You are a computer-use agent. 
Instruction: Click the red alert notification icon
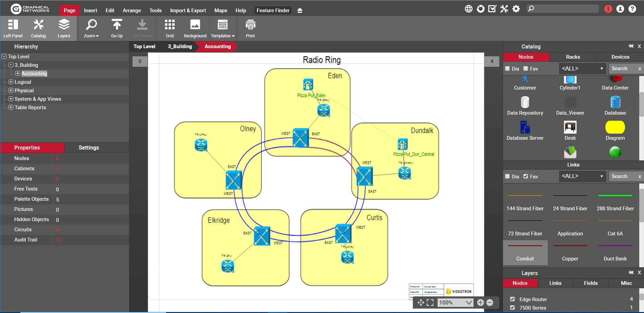[x=608, y=9]
